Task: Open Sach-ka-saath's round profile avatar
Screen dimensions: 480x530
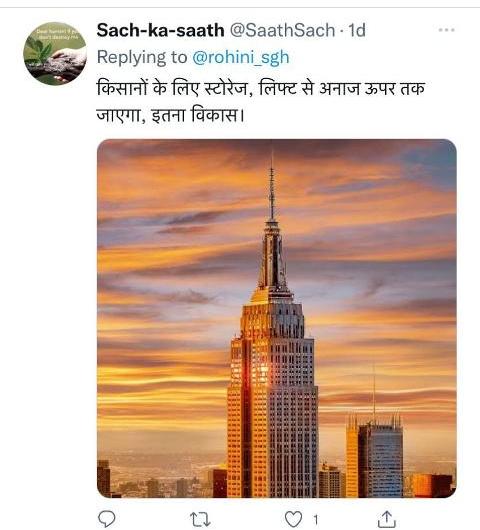Action: pos(55,53)
